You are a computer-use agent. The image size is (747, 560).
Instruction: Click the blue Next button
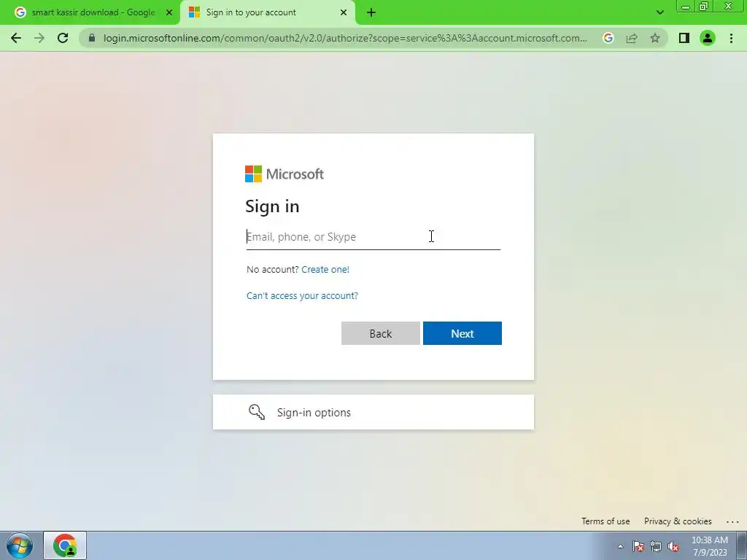(x=462, y=333)
